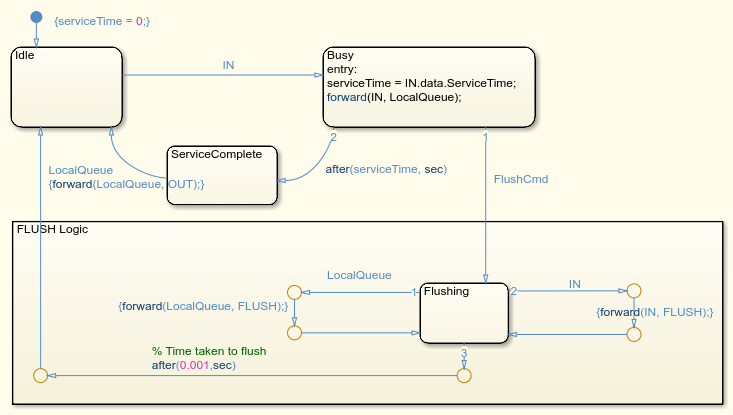Click the bottom-left junction leading to Idle

[x=41, y=375]
